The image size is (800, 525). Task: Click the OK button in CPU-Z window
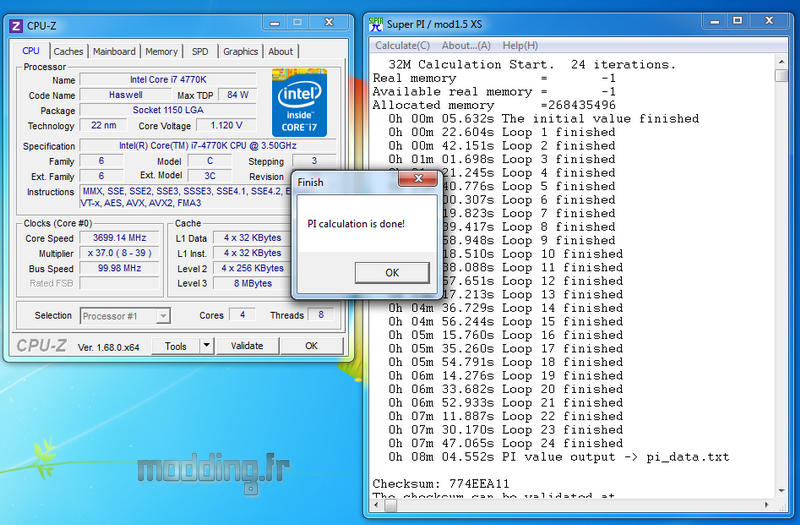click(x=311, y=345)
